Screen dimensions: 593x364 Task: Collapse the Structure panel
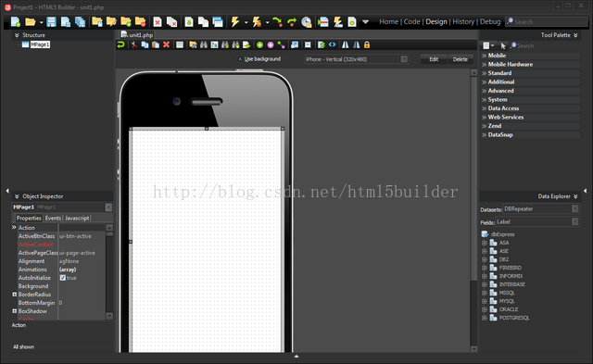click(17, 35)
